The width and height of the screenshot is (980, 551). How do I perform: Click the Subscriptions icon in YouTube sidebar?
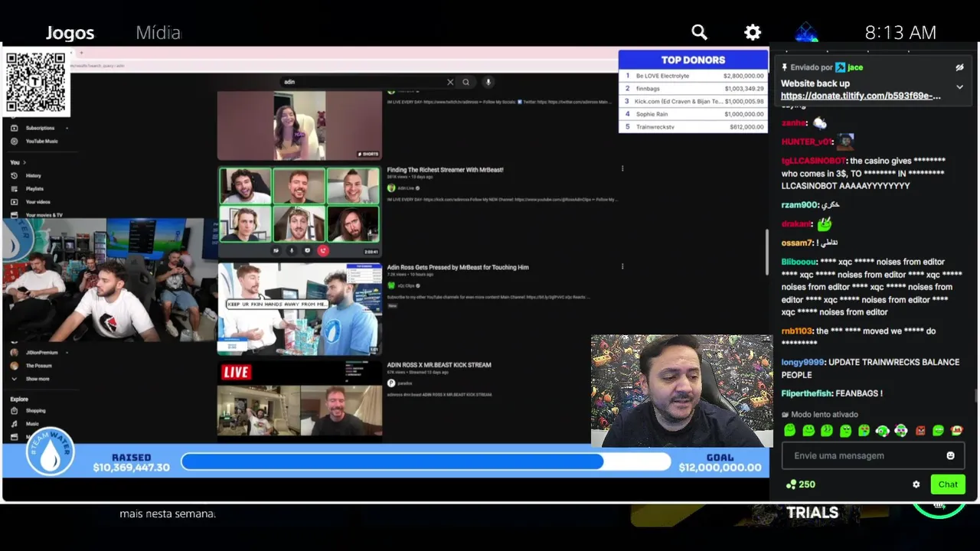point(15,128)
